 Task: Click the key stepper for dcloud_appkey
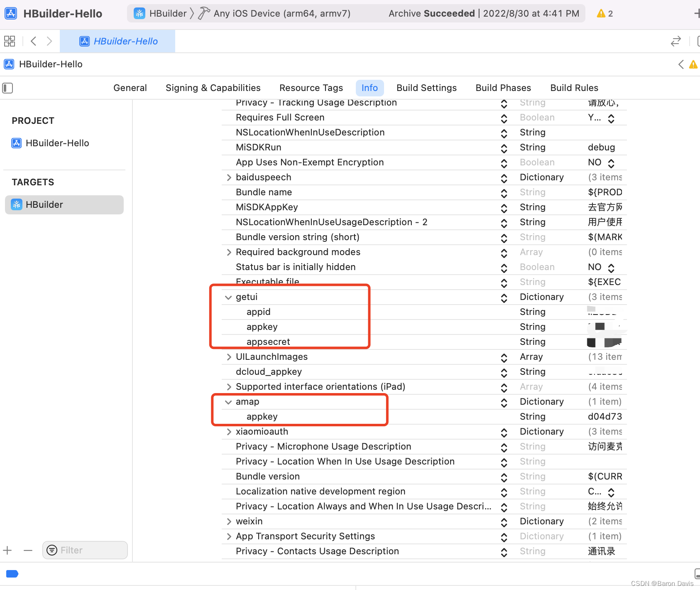click(x=504, y=373)
